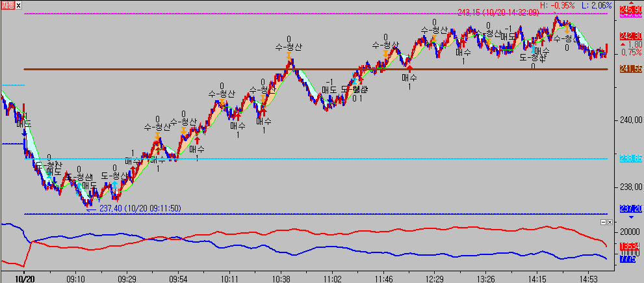Click the 237.40 daily low annotation text
644x283 pixels.
click(140, 208)
